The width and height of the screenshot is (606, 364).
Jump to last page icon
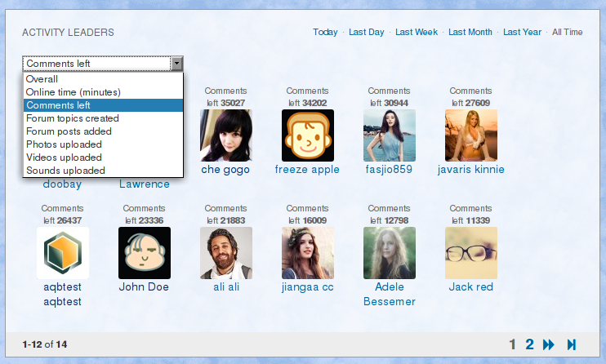[572, 344]
